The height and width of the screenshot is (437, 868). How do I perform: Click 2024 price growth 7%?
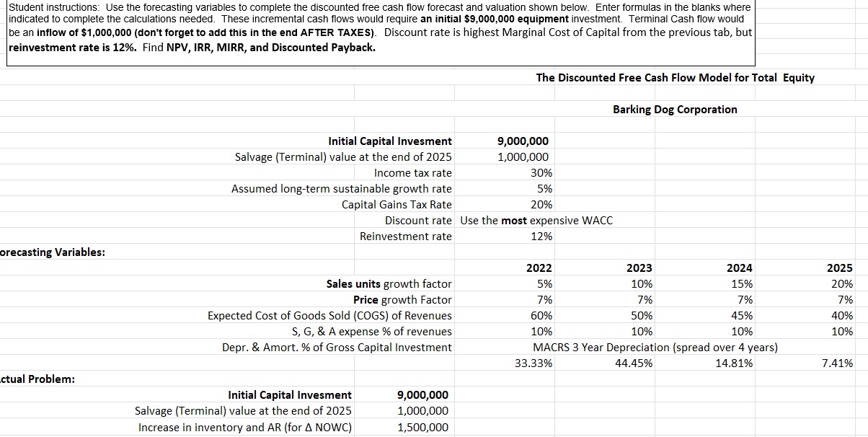pyautogui.click(x=744, y=299)
